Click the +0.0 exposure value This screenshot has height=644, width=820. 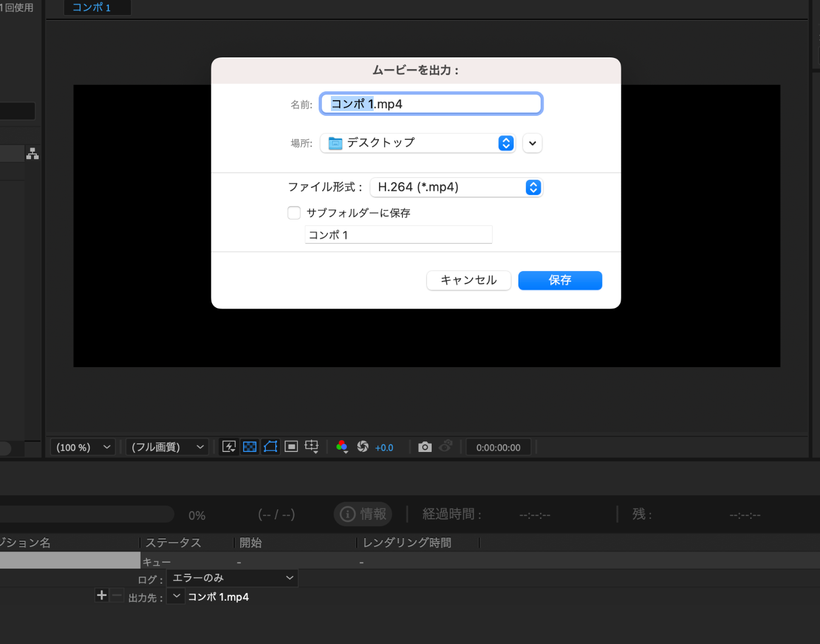pos(384,447)
